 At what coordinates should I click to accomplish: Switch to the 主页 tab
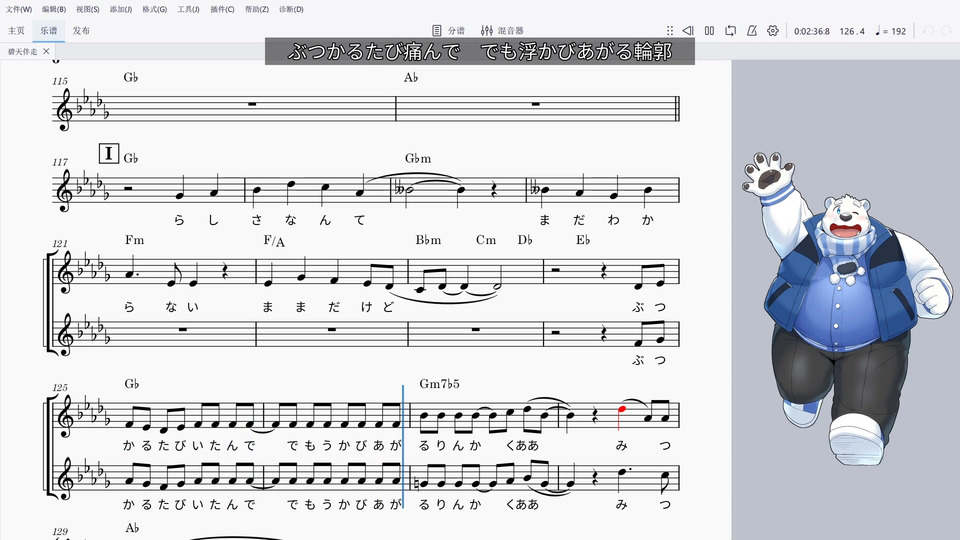click(x=16, y=31)
